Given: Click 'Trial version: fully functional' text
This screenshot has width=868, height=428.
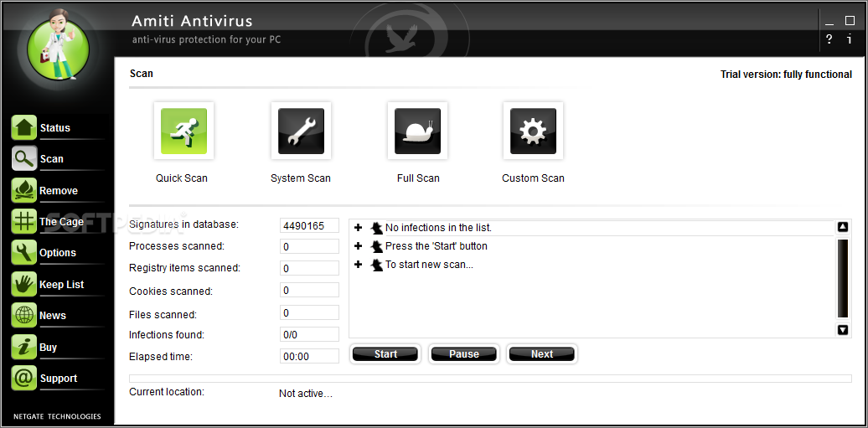Looking at the screenshot, I should pos(786,75).
